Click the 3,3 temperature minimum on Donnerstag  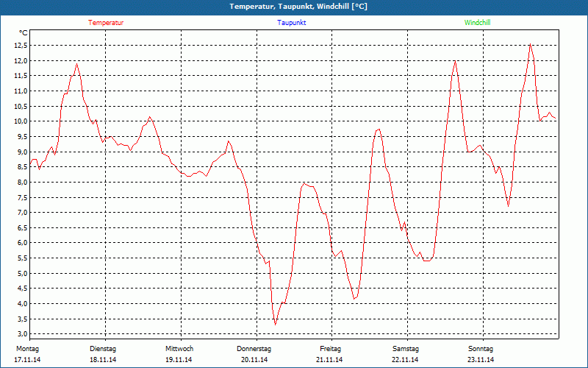(x=275, y=324)
